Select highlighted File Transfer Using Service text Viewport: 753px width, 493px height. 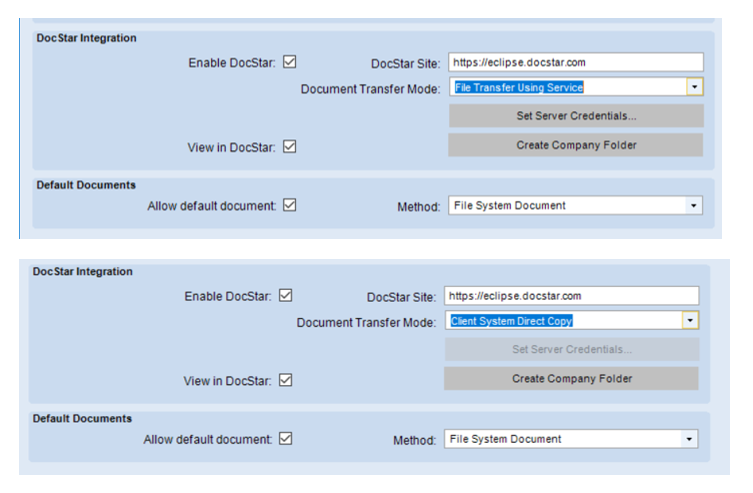(519, 87)
